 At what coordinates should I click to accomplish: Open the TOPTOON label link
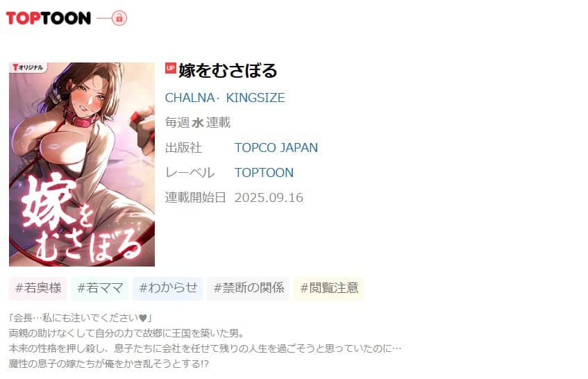pyautogui.click(x=264, y=172)
